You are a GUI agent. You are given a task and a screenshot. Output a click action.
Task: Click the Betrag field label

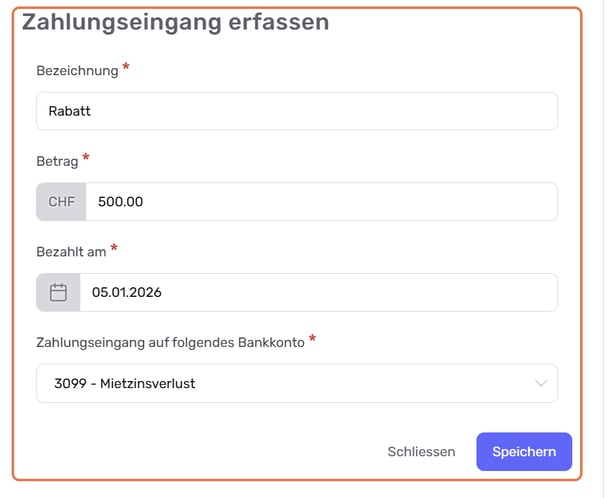(57, 161)
